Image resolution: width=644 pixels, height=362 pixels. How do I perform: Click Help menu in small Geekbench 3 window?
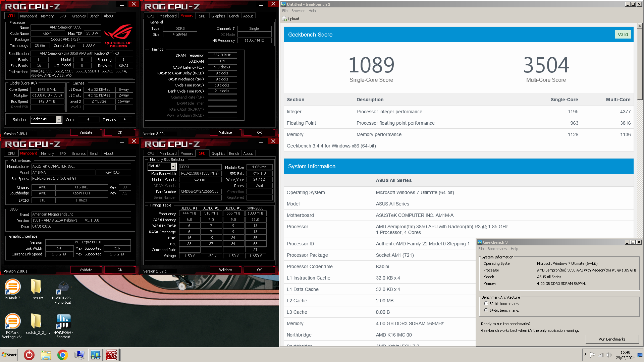point(514,249)
